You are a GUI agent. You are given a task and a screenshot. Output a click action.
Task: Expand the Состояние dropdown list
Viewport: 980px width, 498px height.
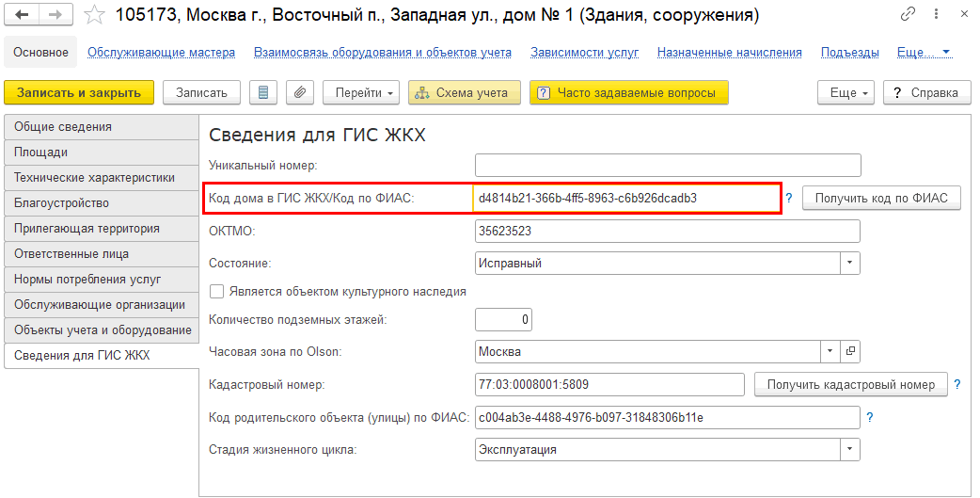pyautogui.click(x=850, y=264)
